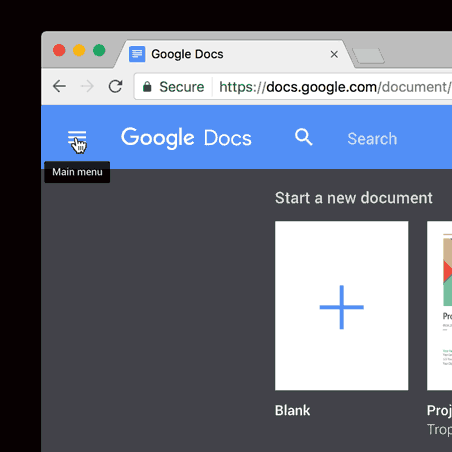Viewport: 452px width, 452px height.
Task: Open a new browser tab
Action: [368, 56]
